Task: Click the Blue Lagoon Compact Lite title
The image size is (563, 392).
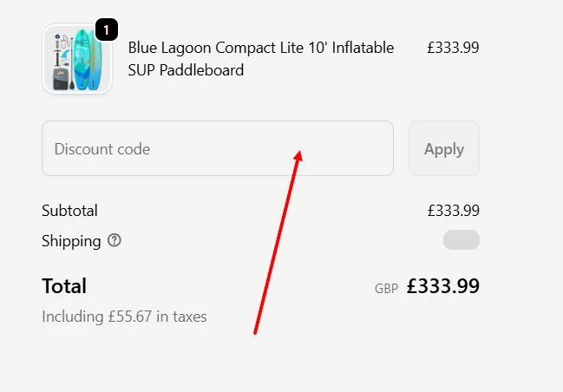Action: click(260, 48)
